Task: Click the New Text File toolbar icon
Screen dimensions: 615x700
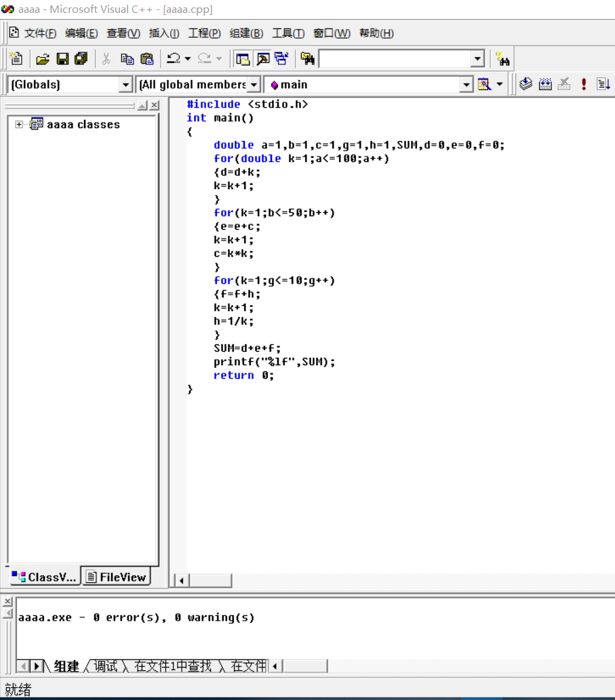Action: point(16,58)
